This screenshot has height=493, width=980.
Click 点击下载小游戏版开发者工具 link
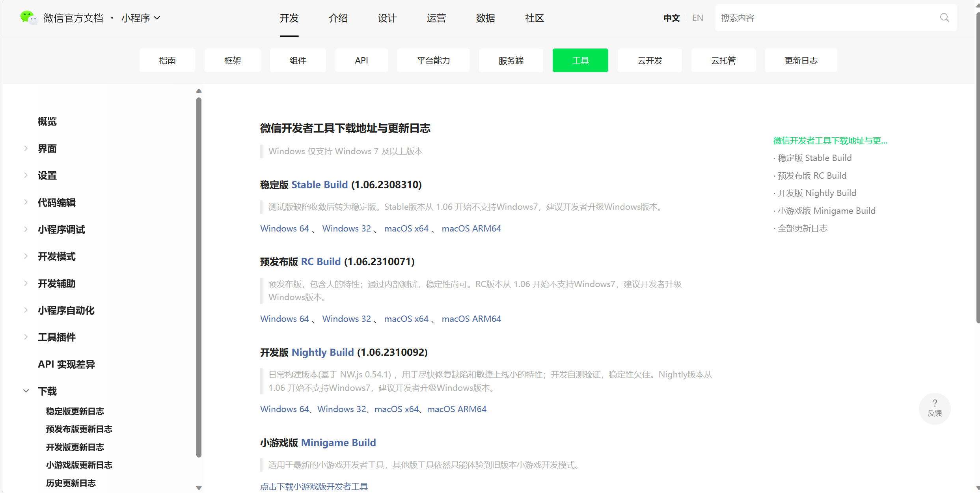(314, 486)
